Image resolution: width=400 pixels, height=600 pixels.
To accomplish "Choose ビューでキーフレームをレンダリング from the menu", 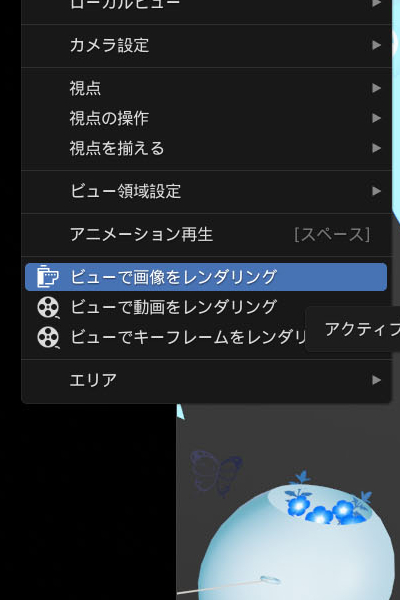I will (x=165, y=338).
